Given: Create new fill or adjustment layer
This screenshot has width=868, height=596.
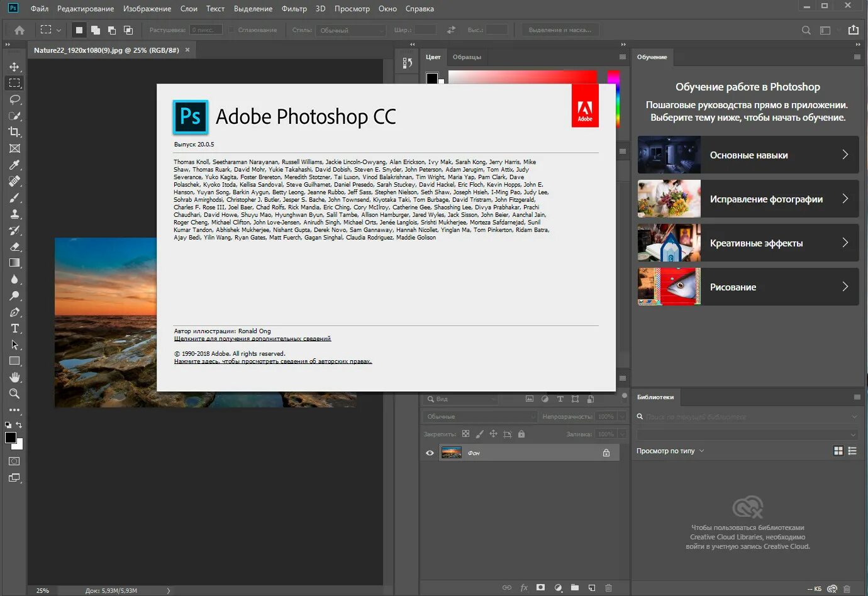Looking at the screenshot, I should 558,588.
